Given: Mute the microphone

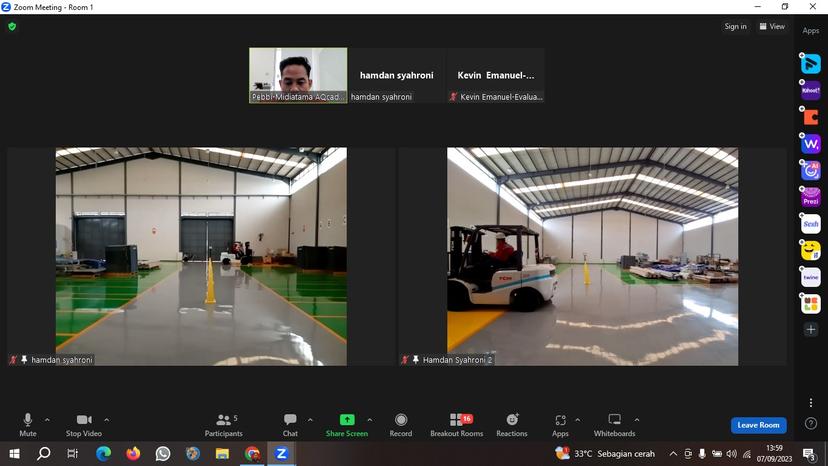Looking at the screenshot, I should (27, 425).
